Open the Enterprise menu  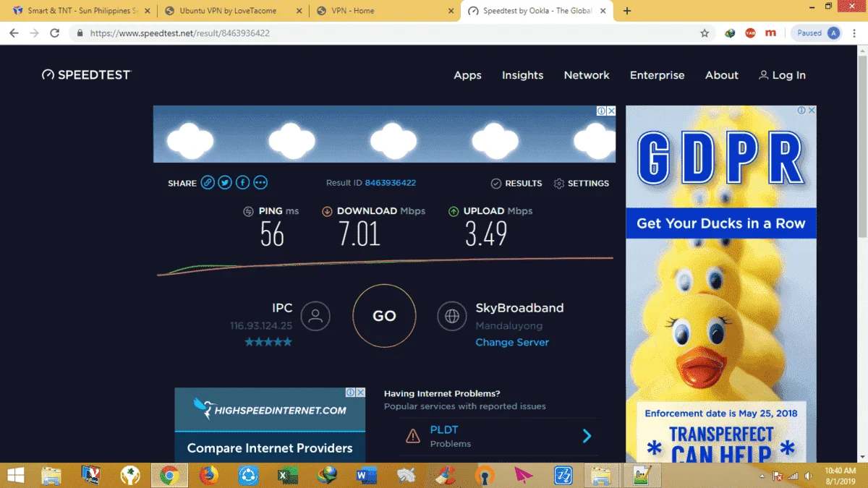click(x=657, y=75)
